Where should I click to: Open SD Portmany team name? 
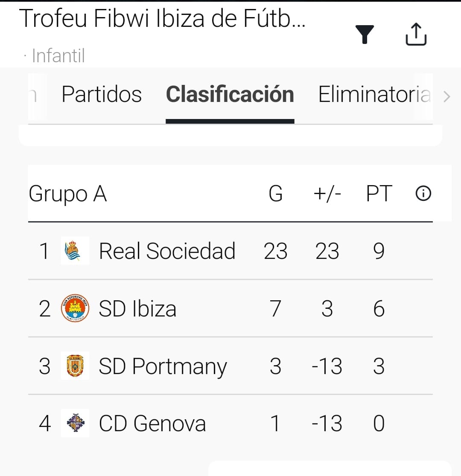pyautogui.click(x=163, y=366)
